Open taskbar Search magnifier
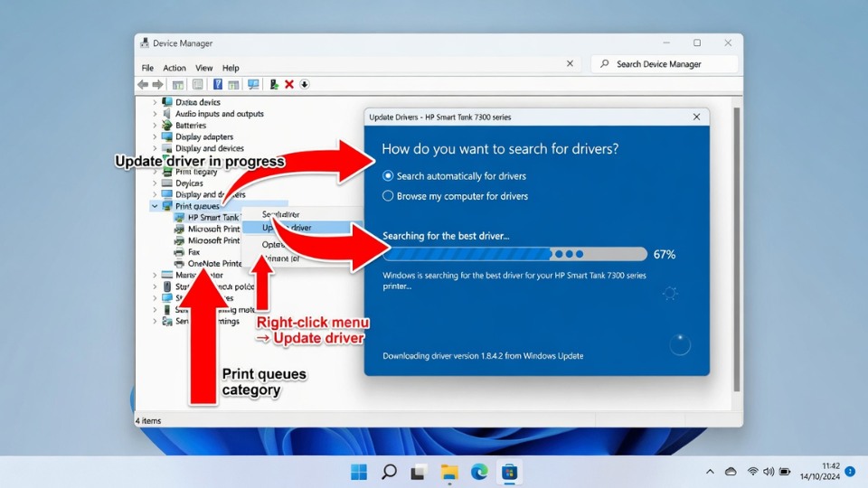Image resolution: width=868 pixels, height=488 pixels. tap(389, 472)
